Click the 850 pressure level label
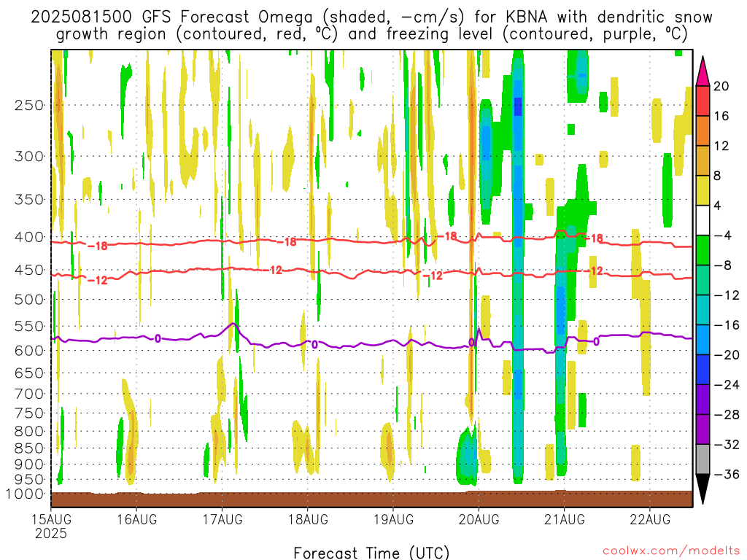 click(x=29, y=448)
